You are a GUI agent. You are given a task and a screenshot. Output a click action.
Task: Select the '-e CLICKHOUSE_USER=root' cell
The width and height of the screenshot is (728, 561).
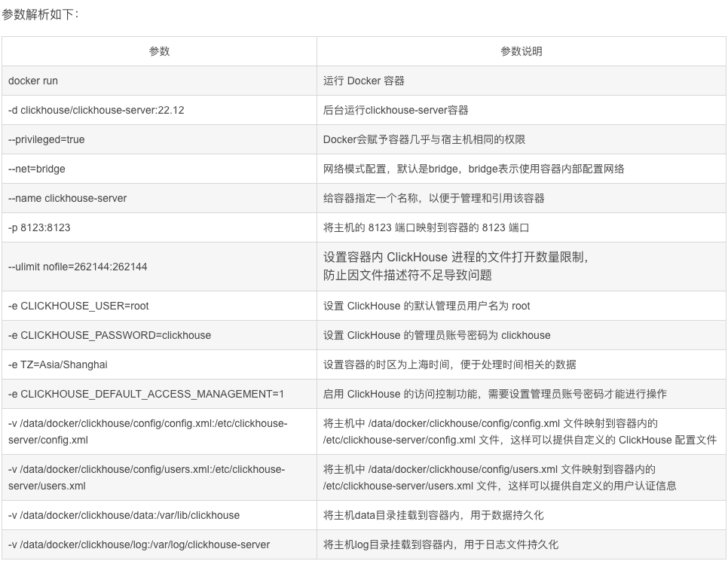pyautogui.click(x=159, y=306)
